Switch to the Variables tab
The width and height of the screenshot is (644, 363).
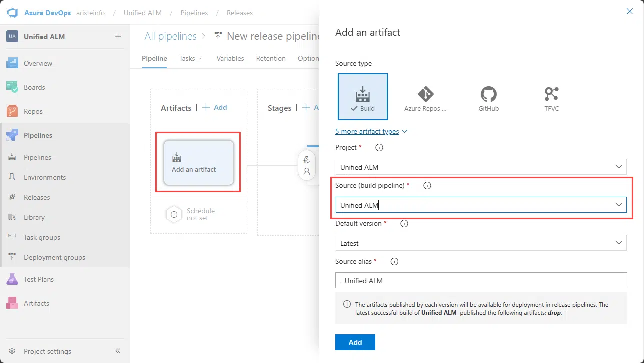(230, 58)
